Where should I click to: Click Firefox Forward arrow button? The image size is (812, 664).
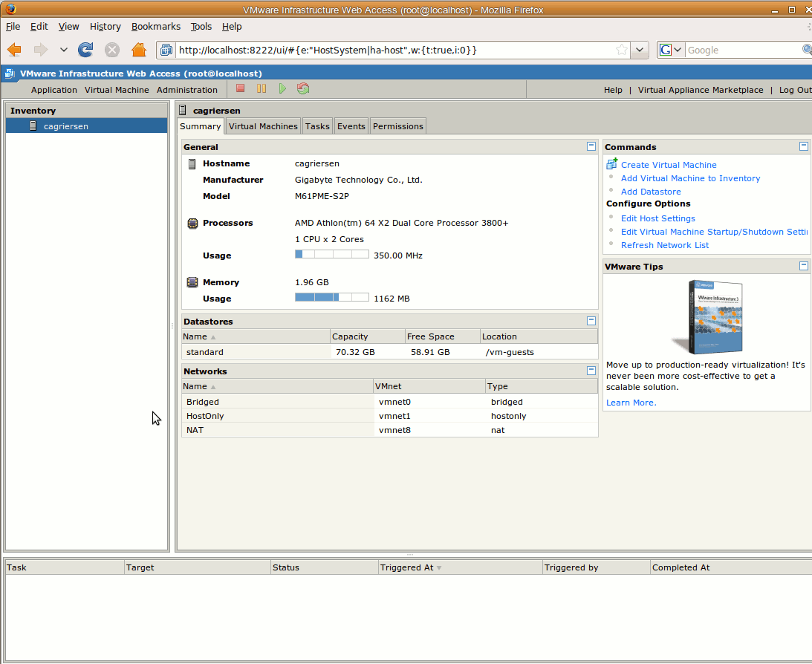[40, 51]
